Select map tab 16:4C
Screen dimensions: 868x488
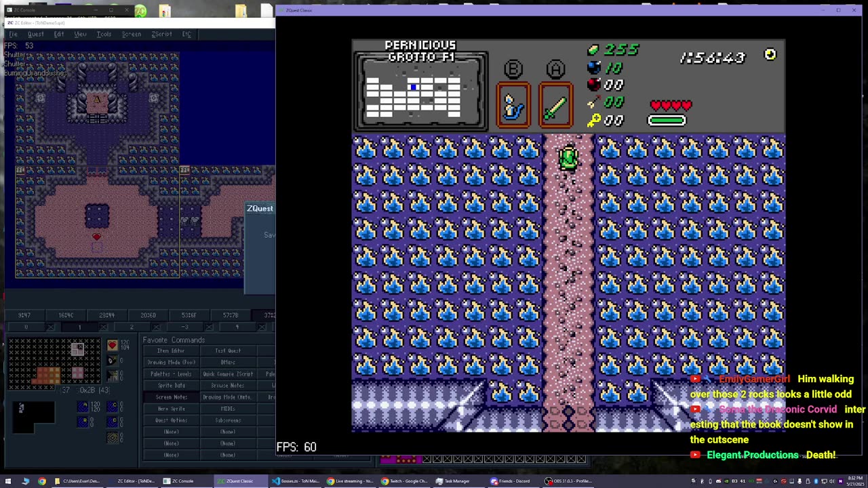(x=66, y=315)
